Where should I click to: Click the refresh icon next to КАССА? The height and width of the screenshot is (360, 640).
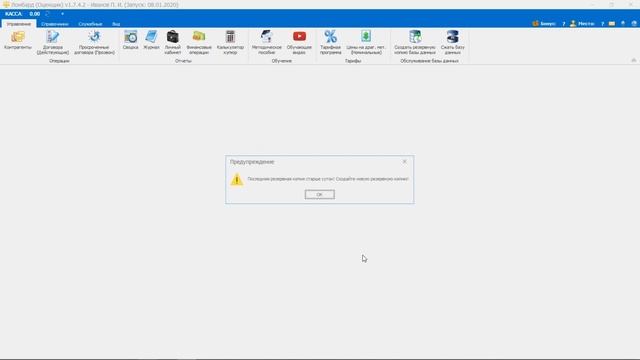point(48,14)
